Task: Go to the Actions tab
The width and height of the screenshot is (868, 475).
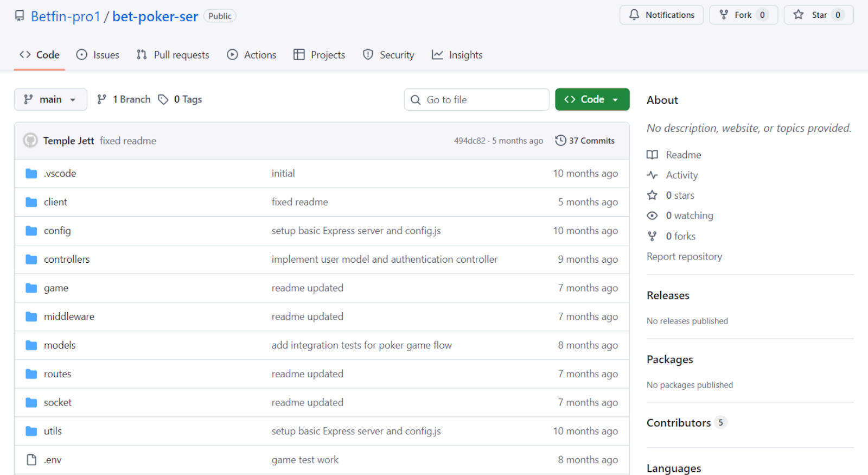Action: coord(252,55)
